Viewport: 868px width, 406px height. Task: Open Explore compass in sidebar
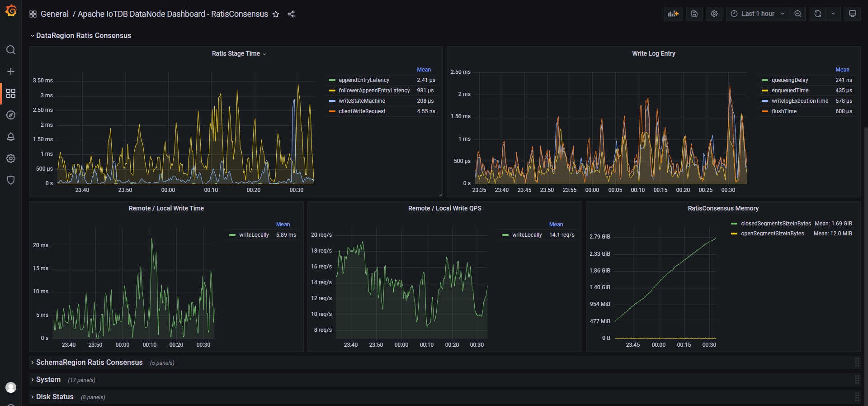11,115
